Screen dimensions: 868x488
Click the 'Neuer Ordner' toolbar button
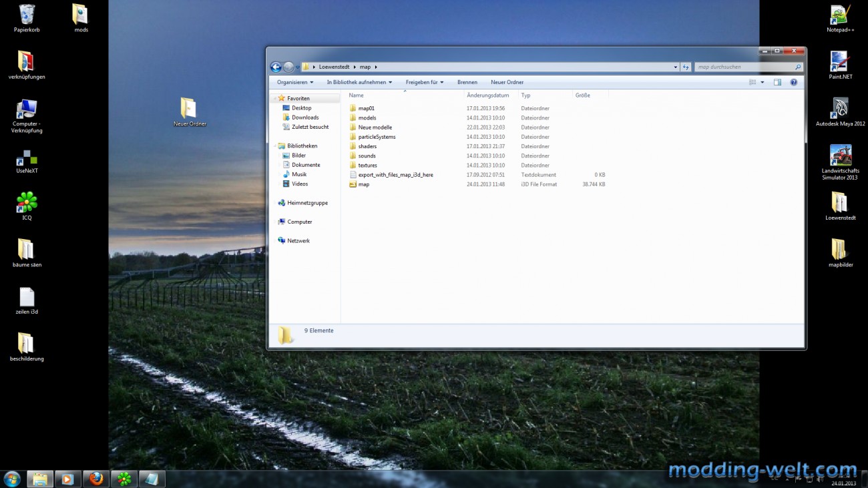507,82
